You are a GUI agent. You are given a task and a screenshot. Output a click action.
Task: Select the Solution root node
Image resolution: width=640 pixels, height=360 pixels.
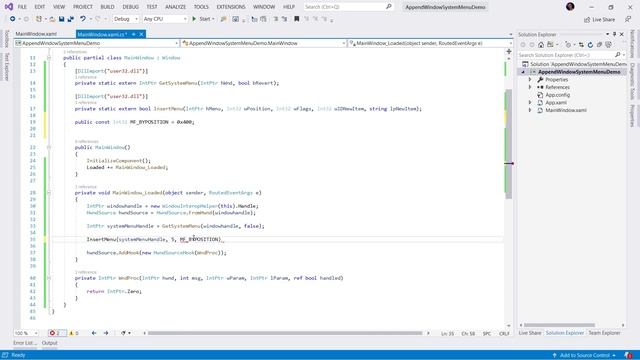pos(578,64)
